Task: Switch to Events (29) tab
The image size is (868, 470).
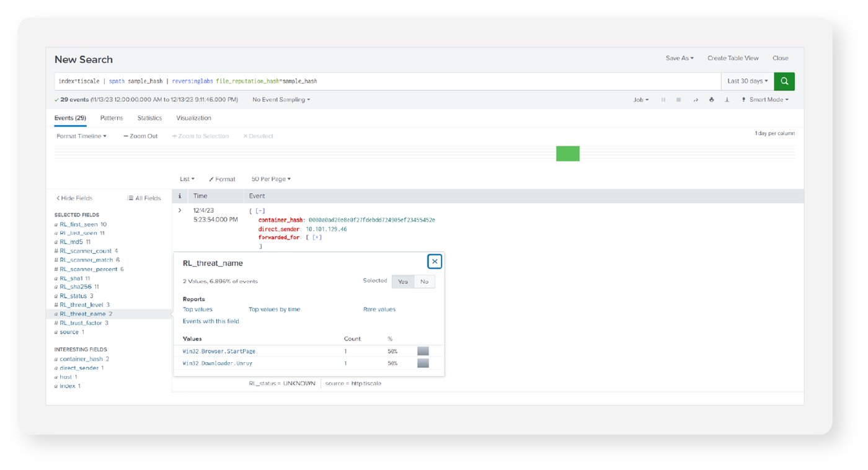Action: click(x=70, y=118)
